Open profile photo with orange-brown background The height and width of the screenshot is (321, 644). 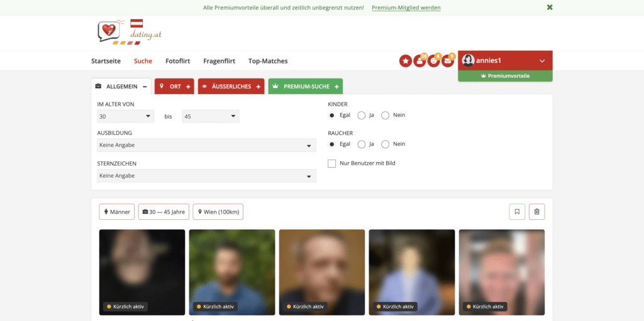click(x=322, y=272)
